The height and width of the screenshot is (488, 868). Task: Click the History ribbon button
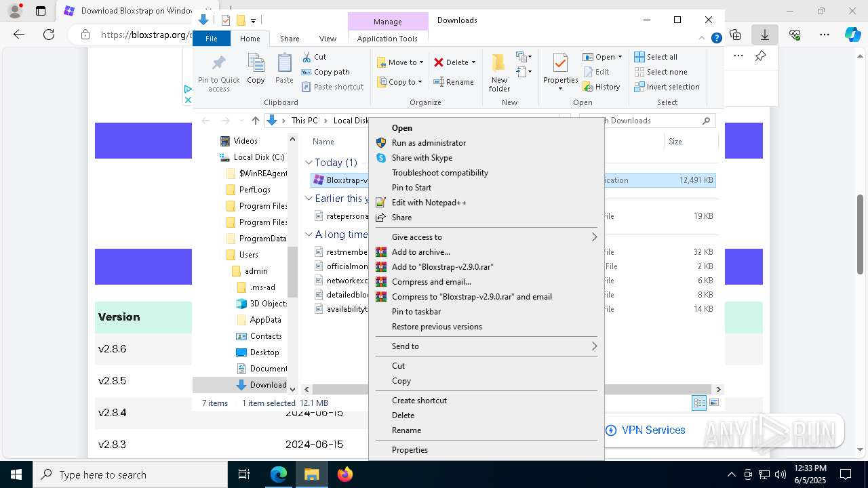coord(601,87)
